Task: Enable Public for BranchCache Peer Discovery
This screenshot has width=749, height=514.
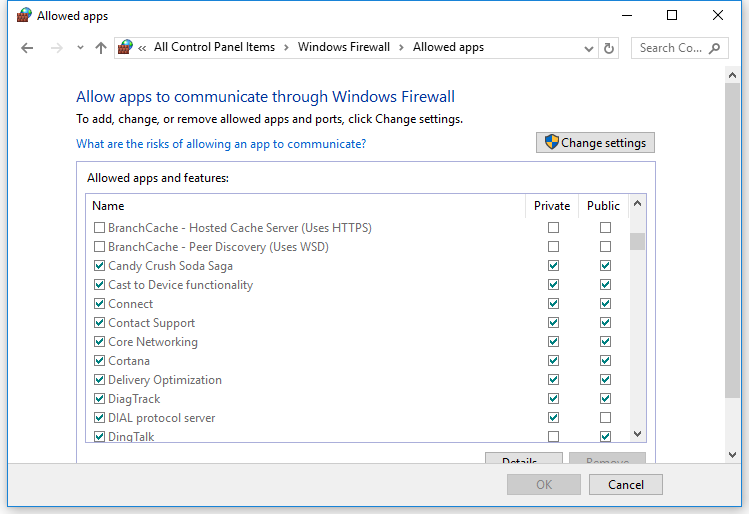Action: point(605,246)
